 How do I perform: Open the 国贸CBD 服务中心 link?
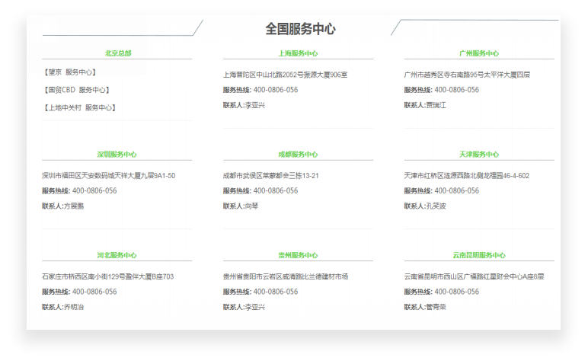[x=77, y=90]
